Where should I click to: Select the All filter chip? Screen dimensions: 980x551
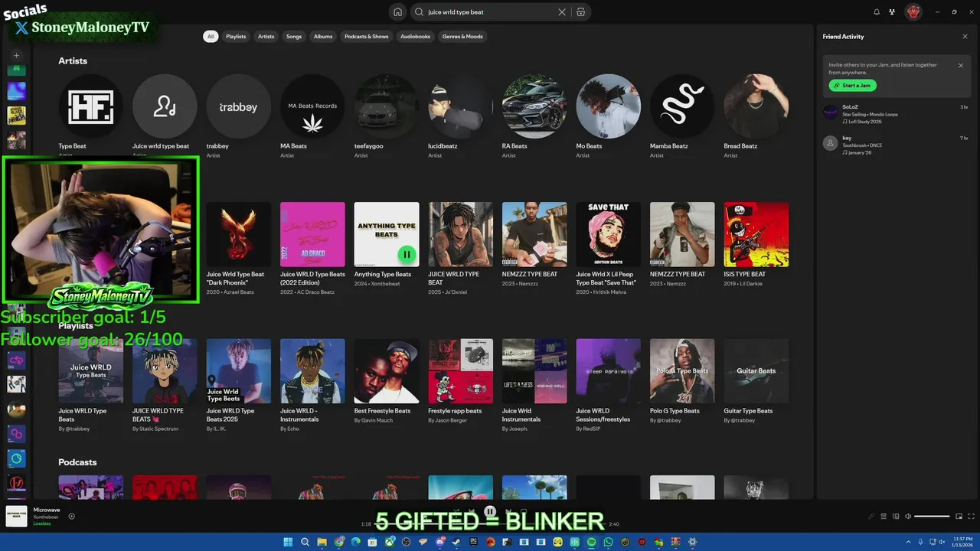point(211,37)
